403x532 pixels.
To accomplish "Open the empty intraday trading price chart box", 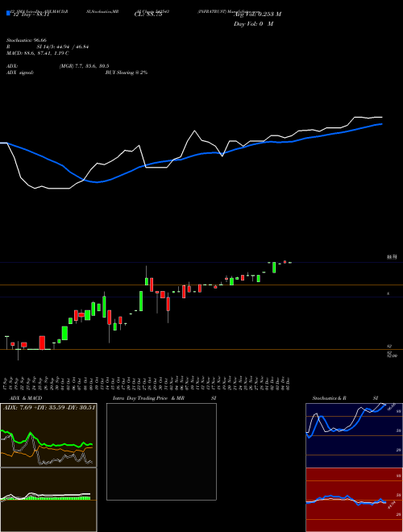I will [x=161, y=451].
